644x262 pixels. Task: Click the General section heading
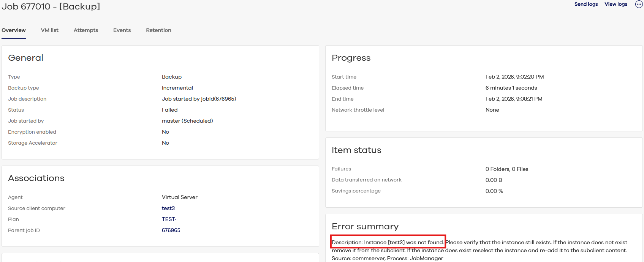click(x=25, y=58)
